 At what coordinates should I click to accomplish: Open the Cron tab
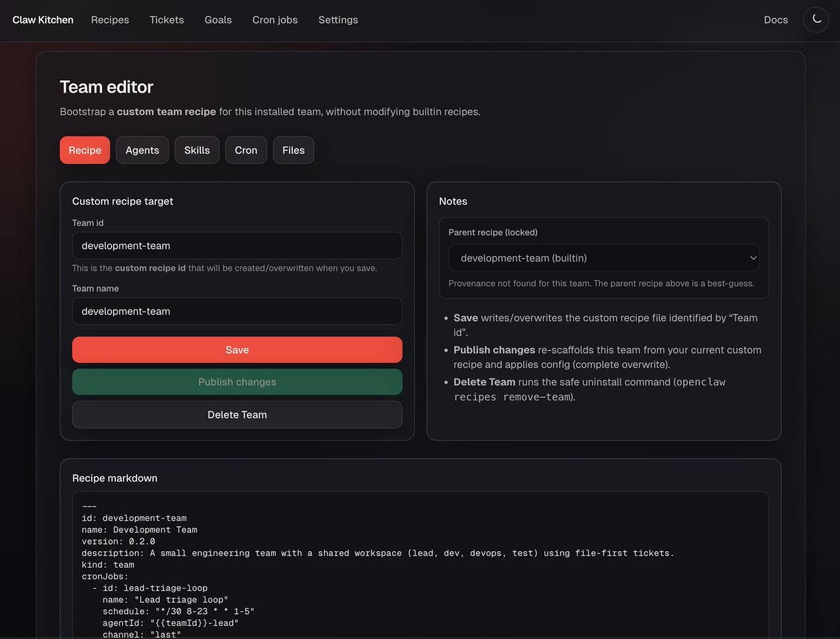245,150
